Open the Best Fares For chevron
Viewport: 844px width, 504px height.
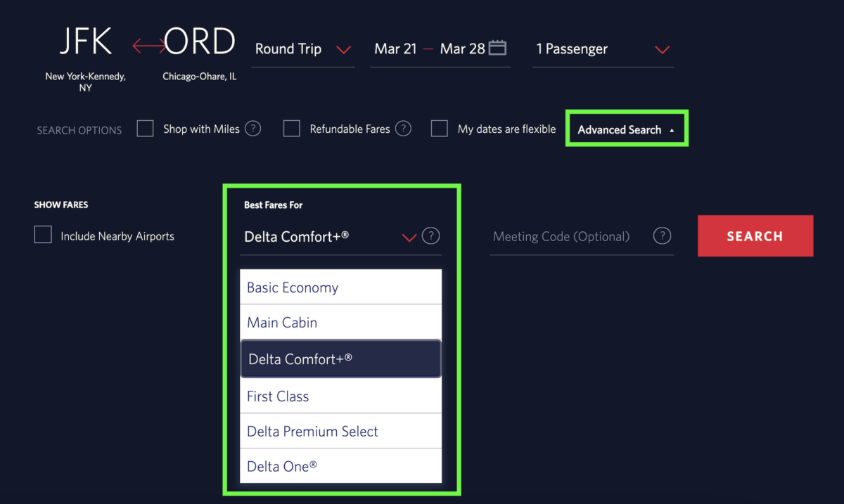pos(409,237)
